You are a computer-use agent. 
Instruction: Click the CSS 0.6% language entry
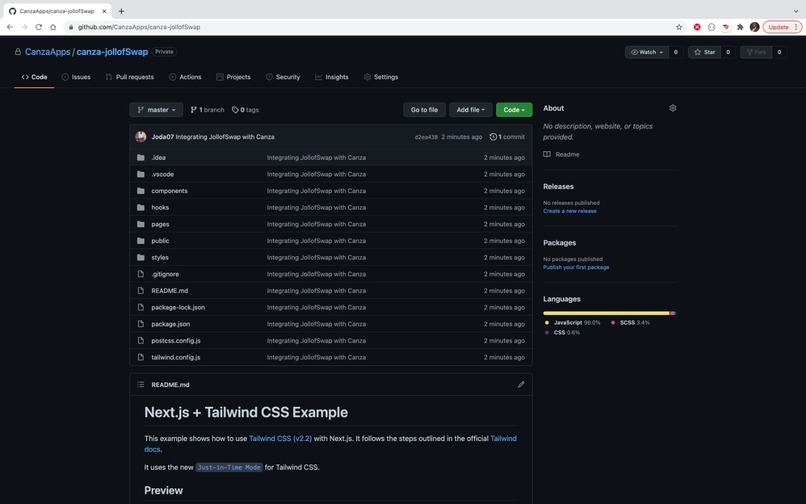point(562,333)
